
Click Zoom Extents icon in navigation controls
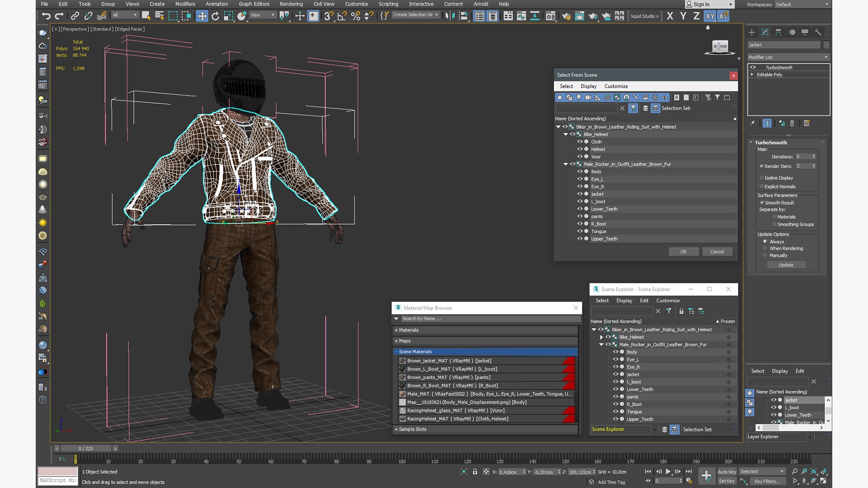(814, 471)
